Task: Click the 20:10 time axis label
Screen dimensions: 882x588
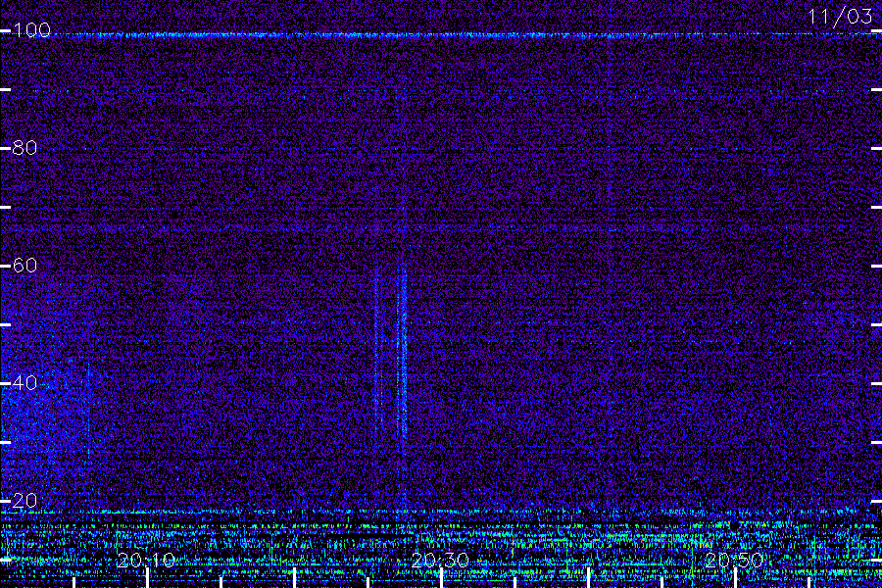Action: (146, 561)
